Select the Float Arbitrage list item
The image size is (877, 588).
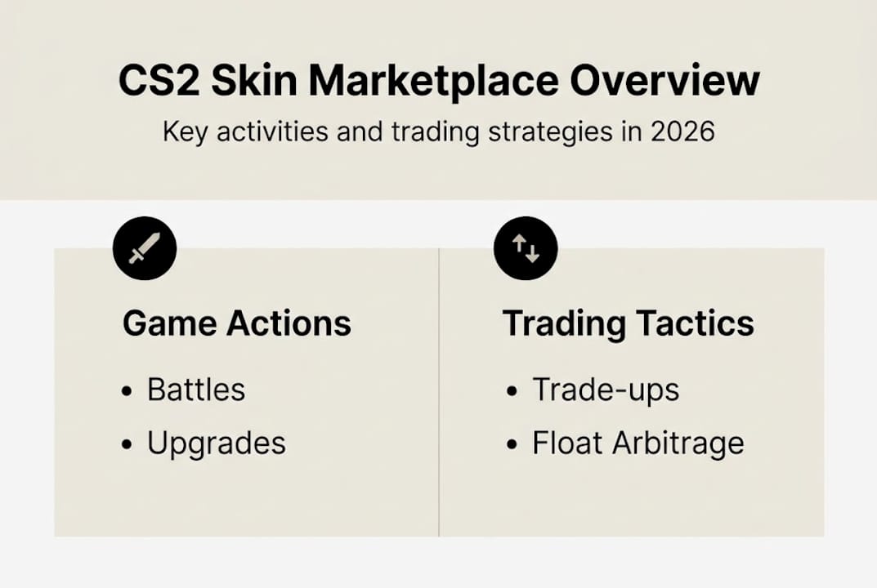638,443
